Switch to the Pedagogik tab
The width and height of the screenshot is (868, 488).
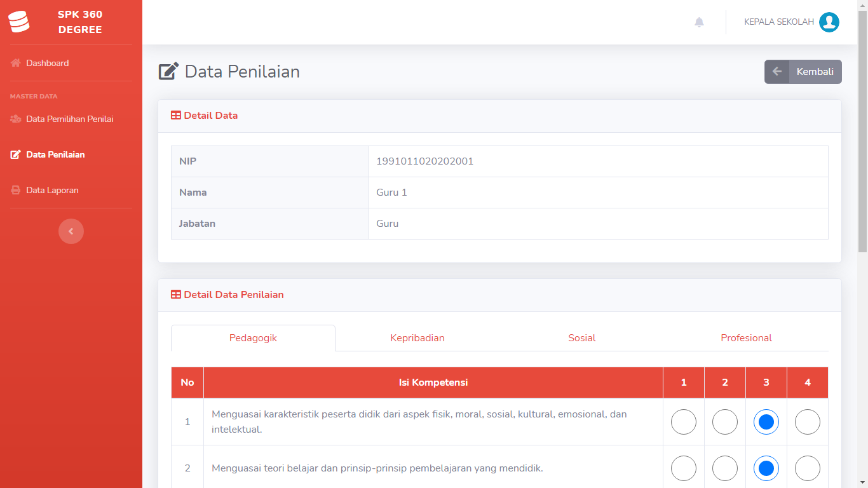253,338
